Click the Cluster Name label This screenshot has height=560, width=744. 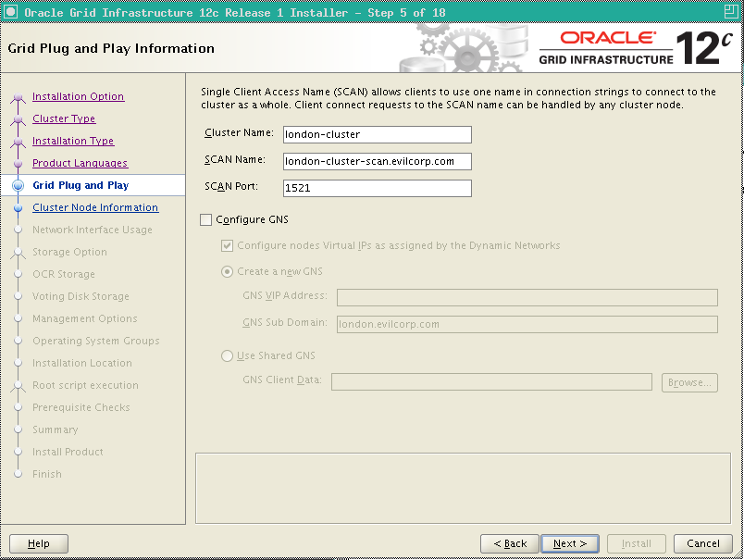(x=239, y=133)
